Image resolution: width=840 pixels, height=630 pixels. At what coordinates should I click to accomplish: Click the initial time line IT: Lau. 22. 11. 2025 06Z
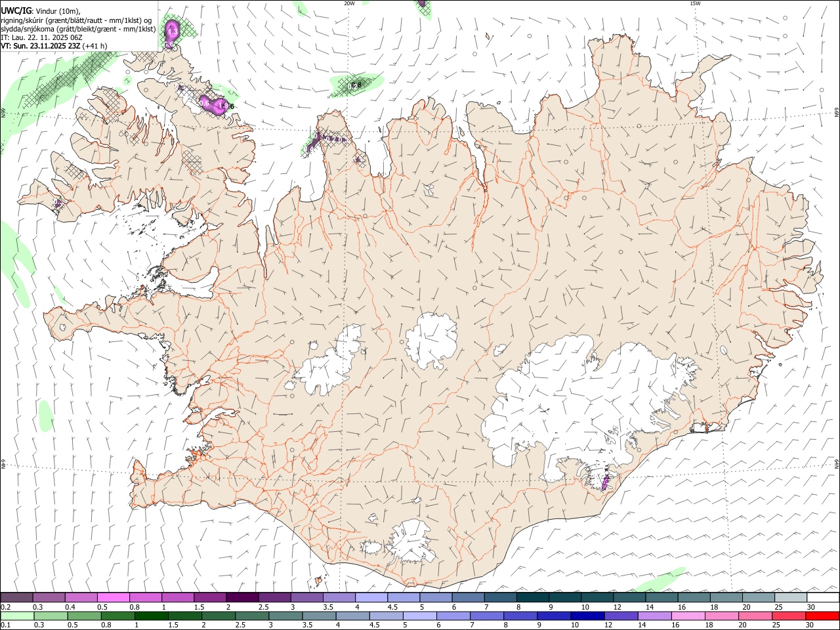click(x=41, y=37)
